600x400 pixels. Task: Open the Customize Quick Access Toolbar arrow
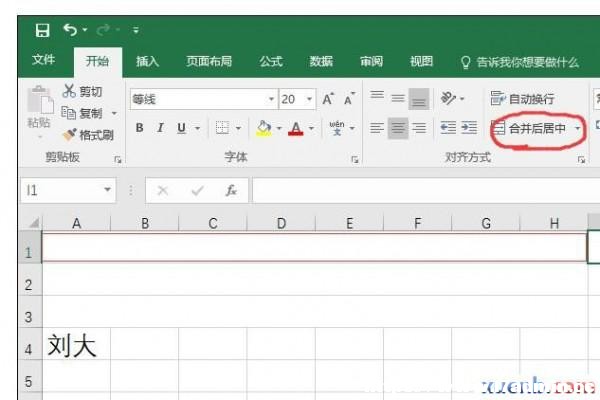135,30
